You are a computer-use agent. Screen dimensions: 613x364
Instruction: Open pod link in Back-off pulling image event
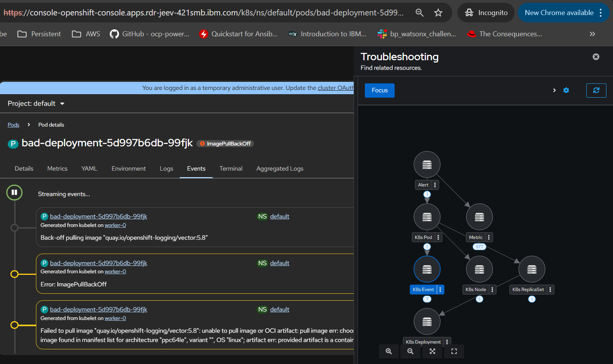(99, 217)
